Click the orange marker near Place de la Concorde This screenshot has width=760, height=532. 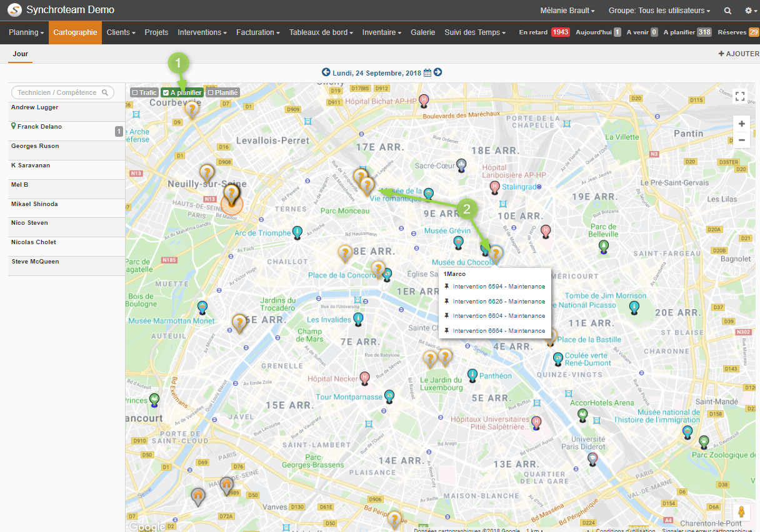378,269
